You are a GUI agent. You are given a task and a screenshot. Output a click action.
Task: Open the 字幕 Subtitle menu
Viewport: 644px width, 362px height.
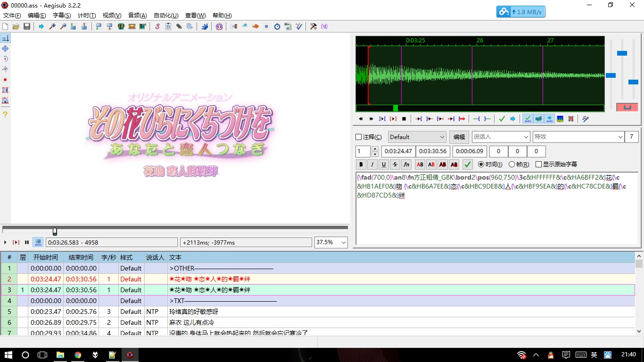point(62,16)
